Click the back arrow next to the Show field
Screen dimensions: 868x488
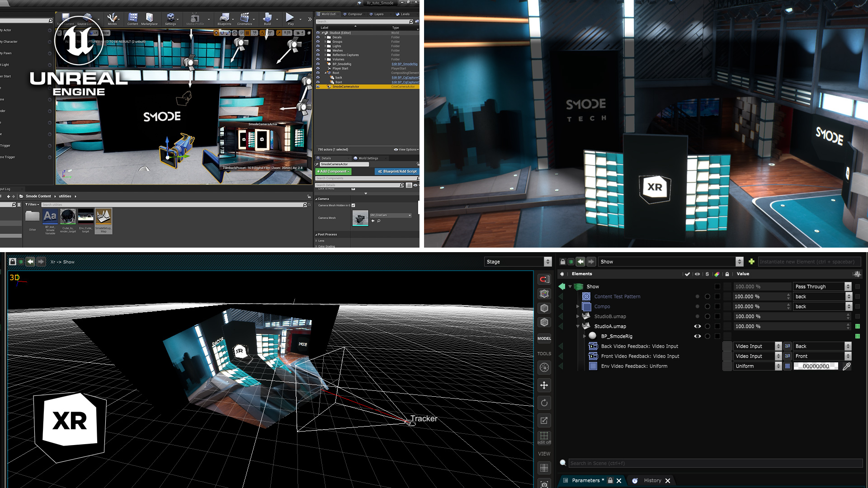click(x=581, y=262)
